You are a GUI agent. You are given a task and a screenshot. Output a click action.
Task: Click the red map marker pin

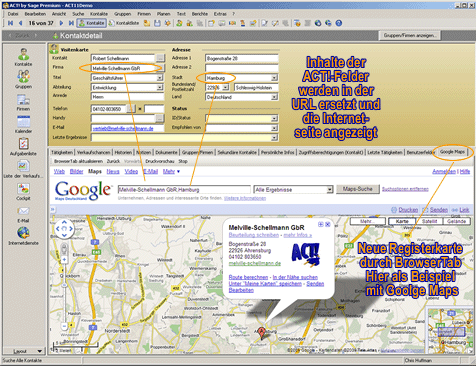262,333
